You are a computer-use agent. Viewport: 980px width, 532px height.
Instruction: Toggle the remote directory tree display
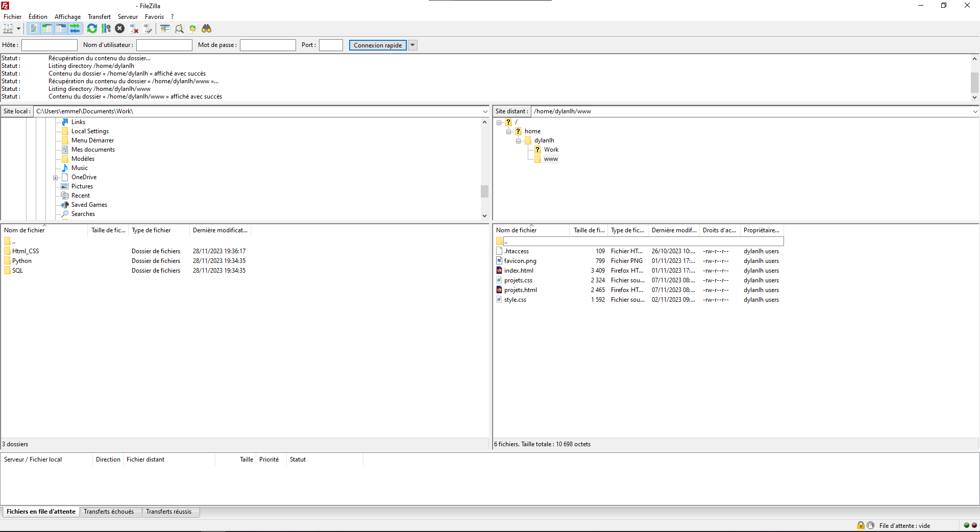click(x=61, y=29)
